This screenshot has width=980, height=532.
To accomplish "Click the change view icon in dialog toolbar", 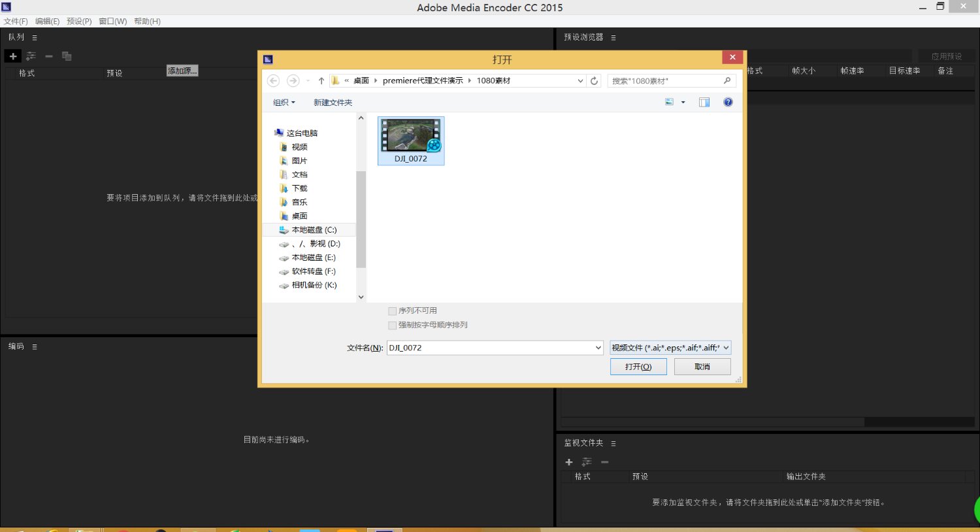I will click(x=669, y=102).
